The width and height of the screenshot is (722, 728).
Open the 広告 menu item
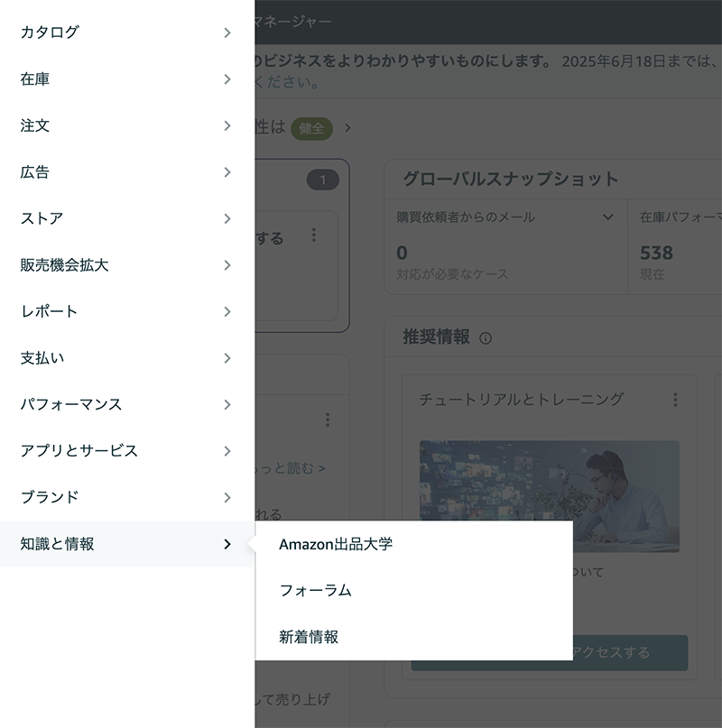(x=127, y=172)
